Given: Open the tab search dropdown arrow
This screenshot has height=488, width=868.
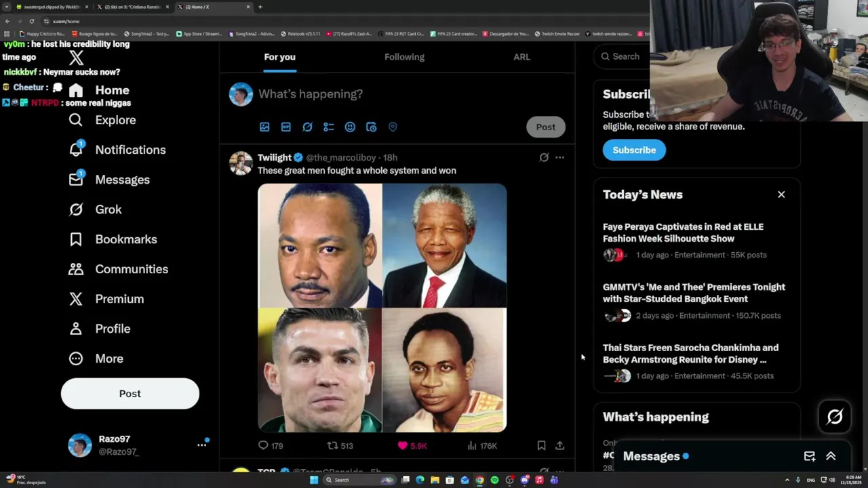Looking at the screenshot, I should click(7, 7).
